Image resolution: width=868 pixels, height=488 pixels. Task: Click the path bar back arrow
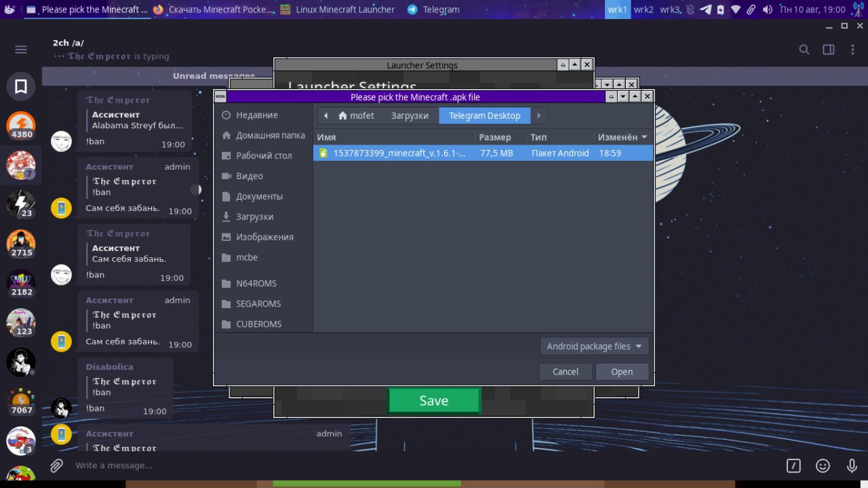pos(325,115)
